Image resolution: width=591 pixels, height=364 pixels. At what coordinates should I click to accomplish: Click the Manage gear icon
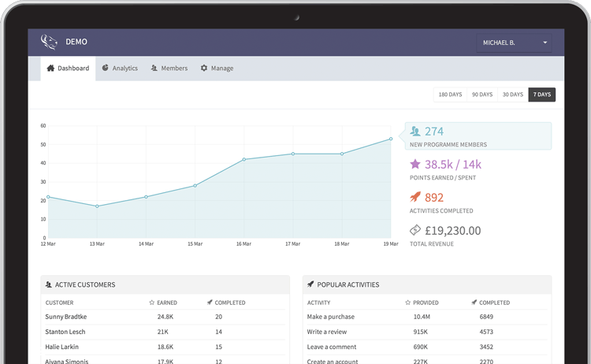coord(204,69)
